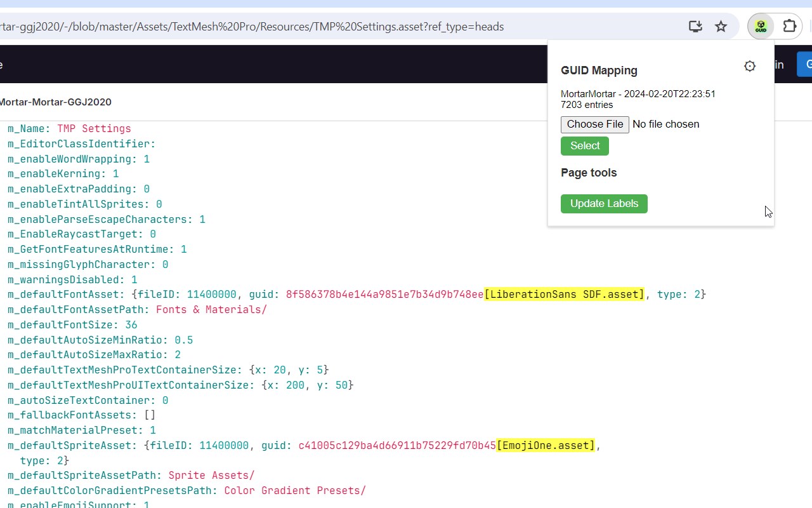
Task: Open GUID Mapping settings gear icon
Action: pos(750,66)
